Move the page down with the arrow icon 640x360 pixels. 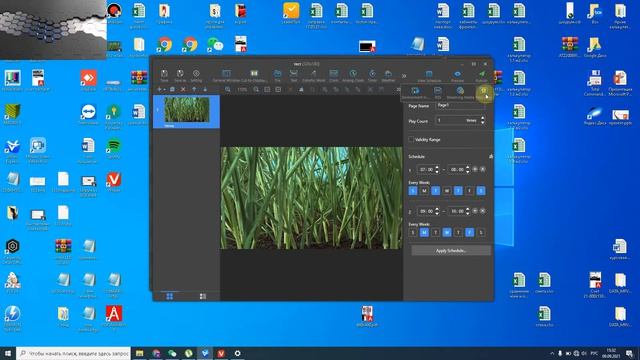point(205,89)
